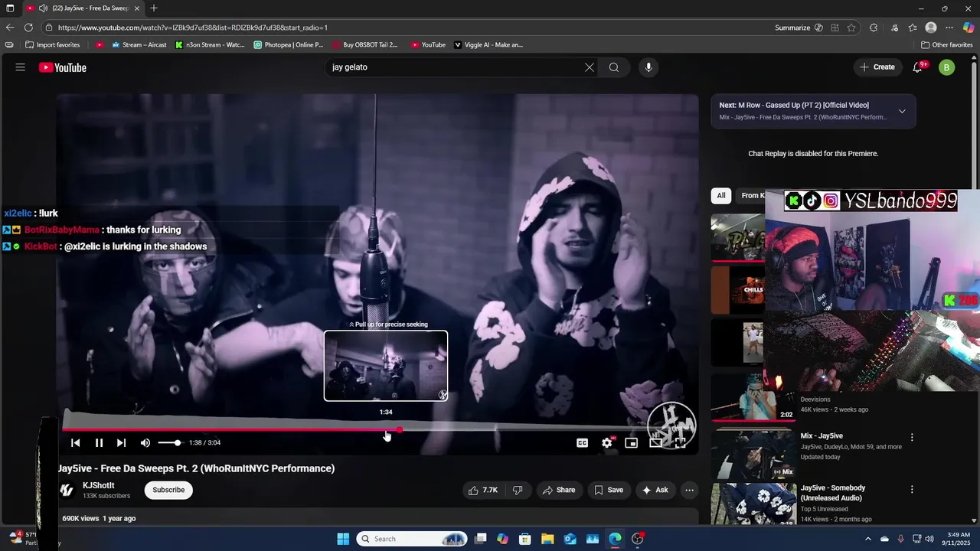
Task: Open options for Mix - Jay5ive
Action: click(912, 437)
